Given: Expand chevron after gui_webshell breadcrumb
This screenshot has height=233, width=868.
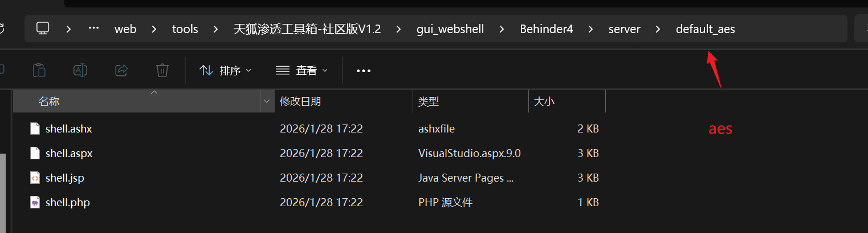Looking at the screenshot, I should 502,29.
